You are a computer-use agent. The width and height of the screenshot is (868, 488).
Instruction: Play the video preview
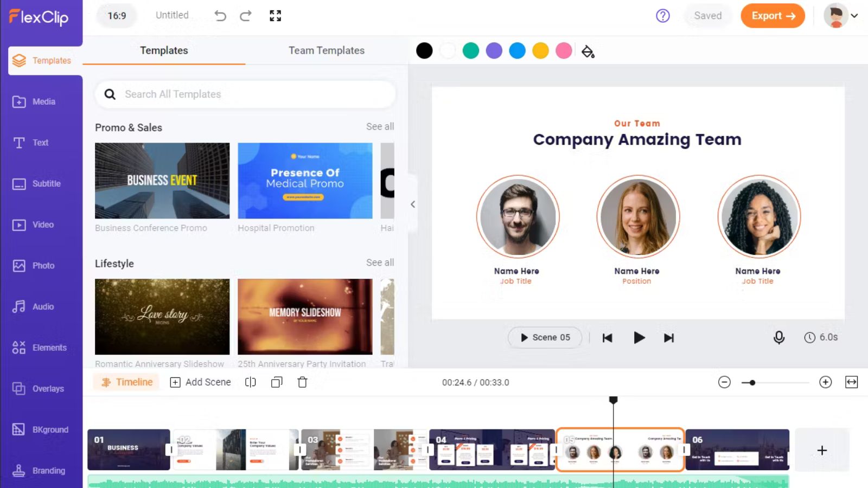point(639,338)
